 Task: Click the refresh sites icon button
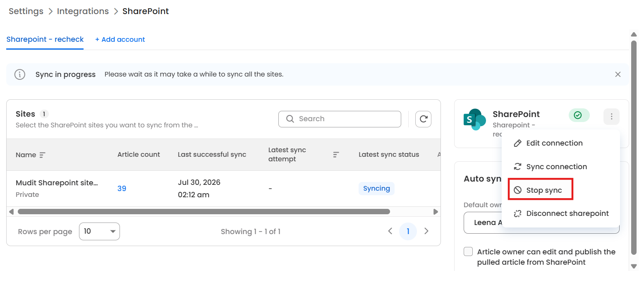coord(423,119)
